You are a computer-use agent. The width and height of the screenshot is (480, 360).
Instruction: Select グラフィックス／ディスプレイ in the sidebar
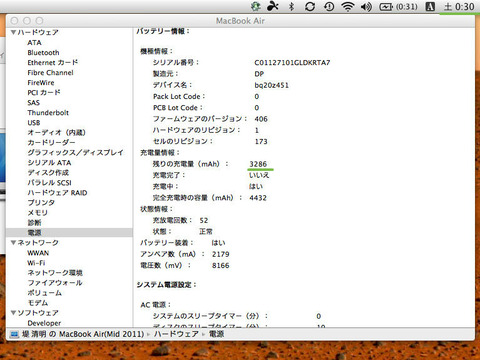pyautogui.click(x=75, y=153)
